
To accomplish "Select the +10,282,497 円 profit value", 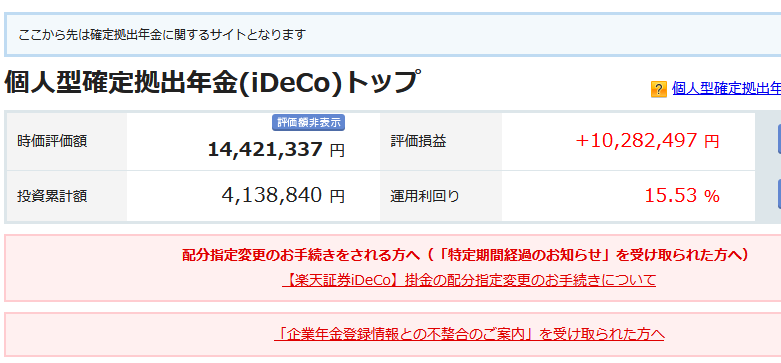I will click(648, 141).
